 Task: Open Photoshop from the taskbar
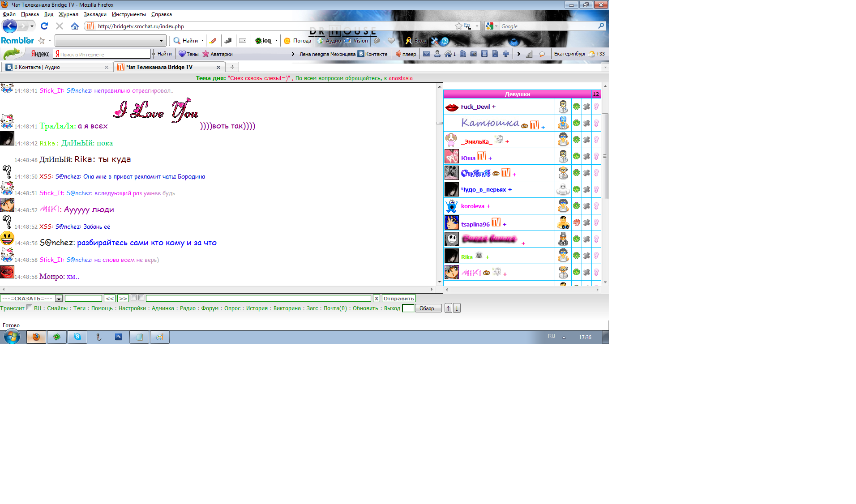(118, 337)
